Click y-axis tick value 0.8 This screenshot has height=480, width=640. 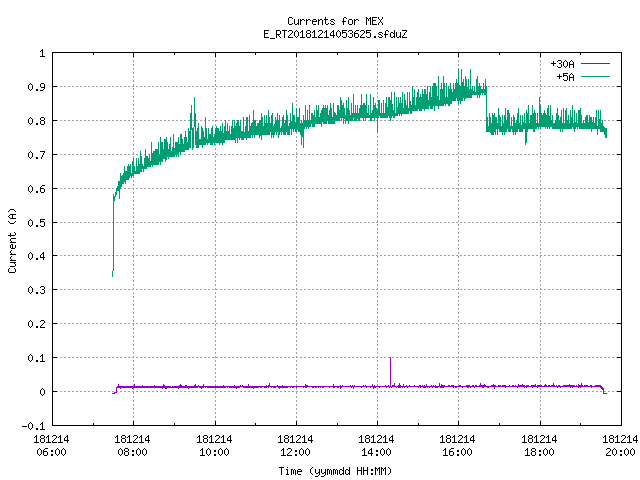click(x=36, y=121)
